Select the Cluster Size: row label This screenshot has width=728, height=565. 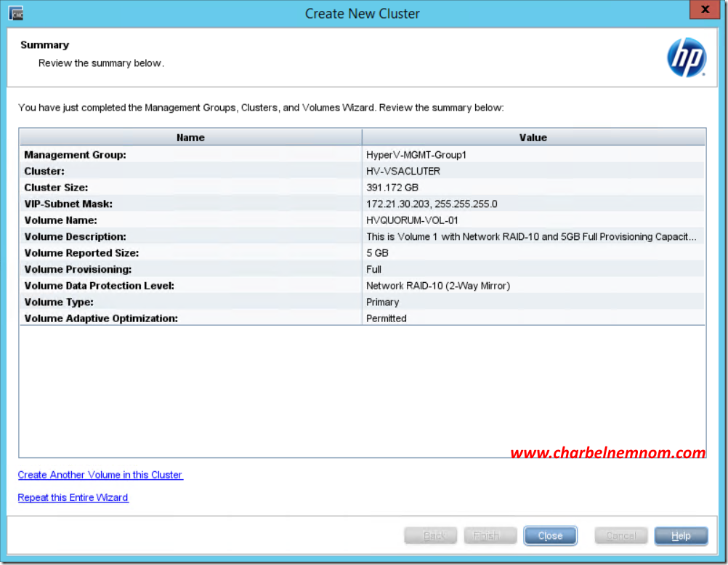[x=56, y=188]
